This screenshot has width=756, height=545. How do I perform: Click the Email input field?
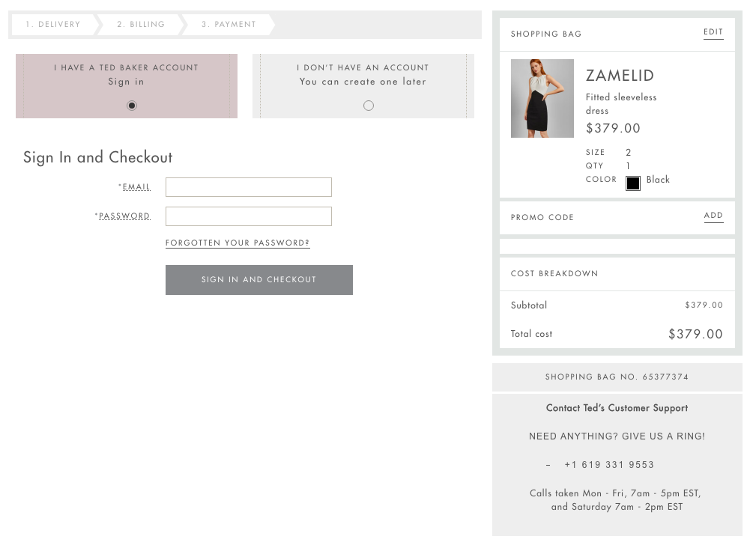click(x=248, y=187)
